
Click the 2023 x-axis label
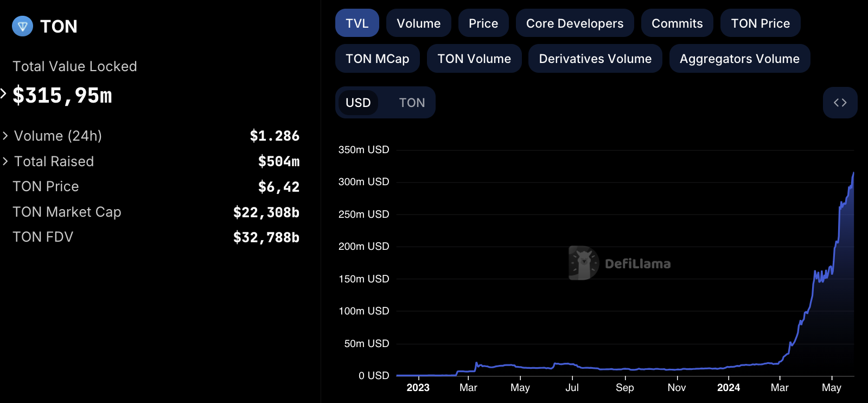coord(418,387)
